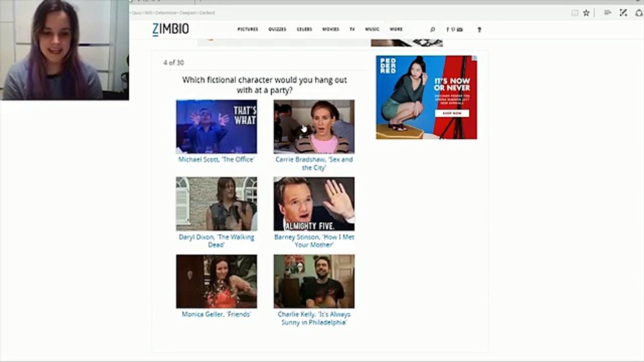This screenshot has width=644, height=362.
Task: Select the Charlie Kelly image thumbnail
Action: (314, 281)
